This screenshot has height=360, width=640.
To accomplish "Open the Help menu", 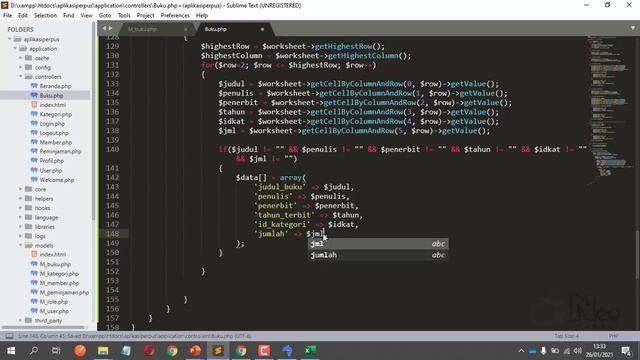I will (x=202, y=16).
